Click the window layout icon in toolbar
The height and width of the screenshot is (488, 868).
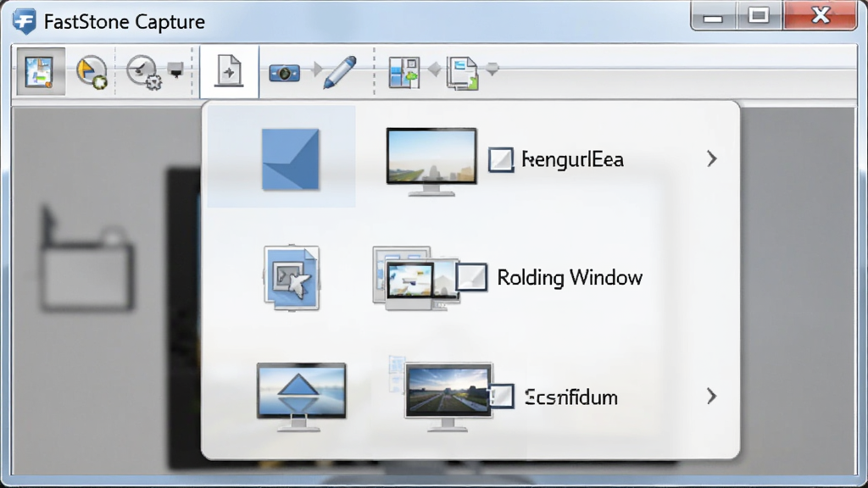(x=404, y=73)
